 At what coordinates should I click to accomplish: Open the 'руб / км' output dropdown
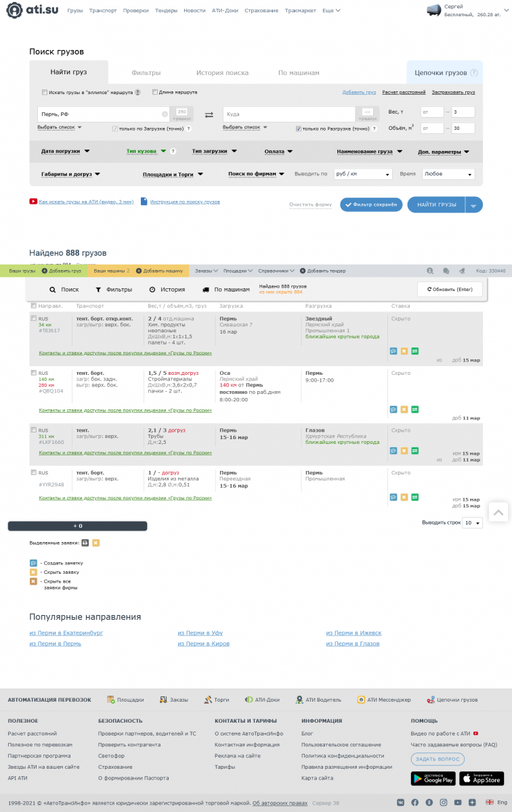pos(363,174)
